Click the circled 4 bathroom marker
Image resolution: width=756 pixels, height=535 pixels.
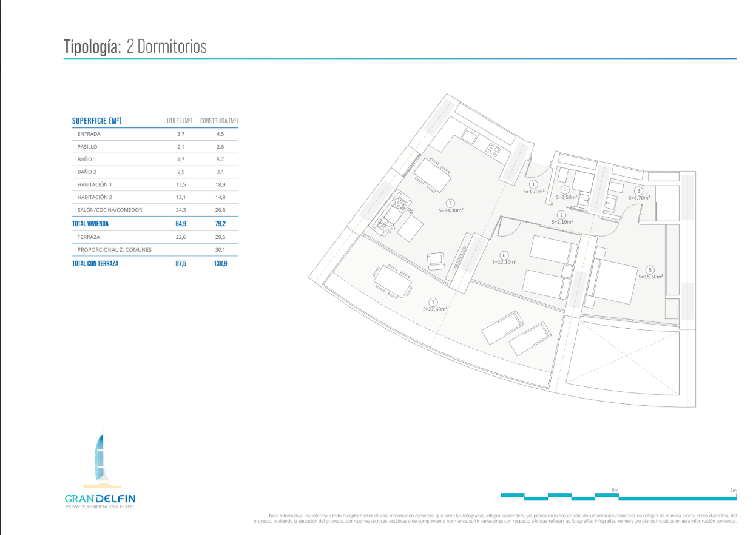click(x=564, y=190)
